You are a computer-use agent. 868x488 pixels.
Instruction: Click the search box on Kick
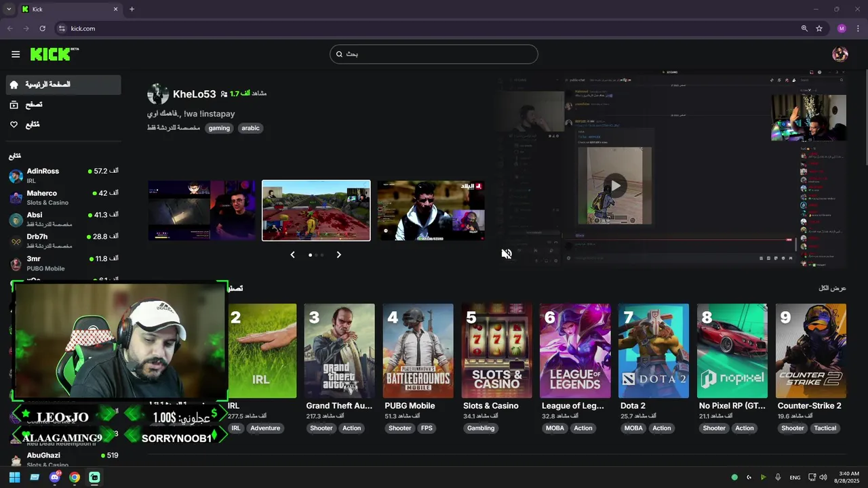coord(434,54)
